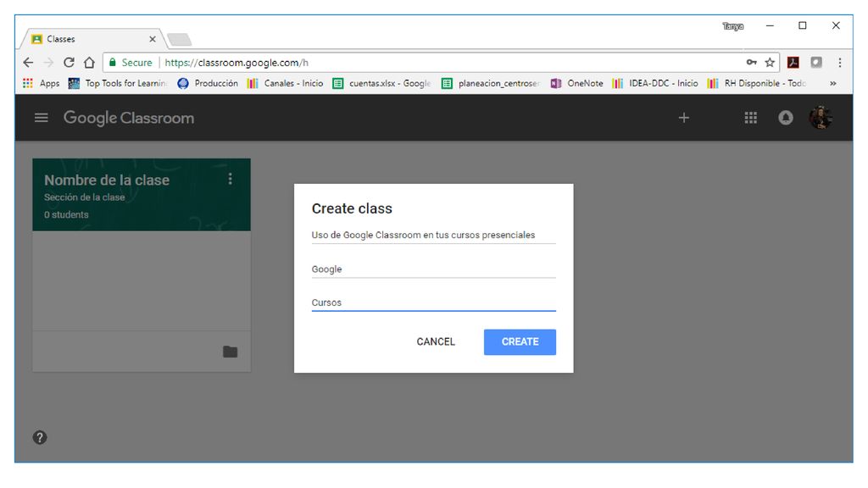Click the Adobe Acrobat PDF extension icon

coord(793,63)
